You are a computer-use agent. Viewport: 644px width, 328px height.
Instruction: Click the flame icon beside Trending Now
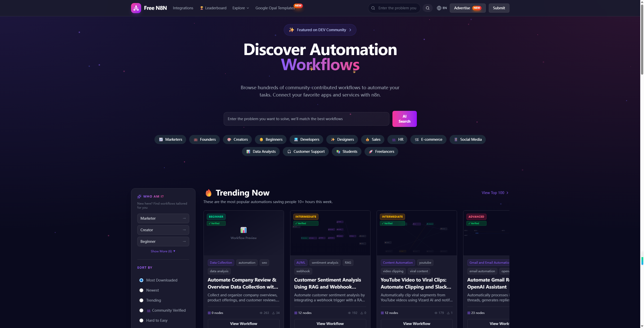209,193
